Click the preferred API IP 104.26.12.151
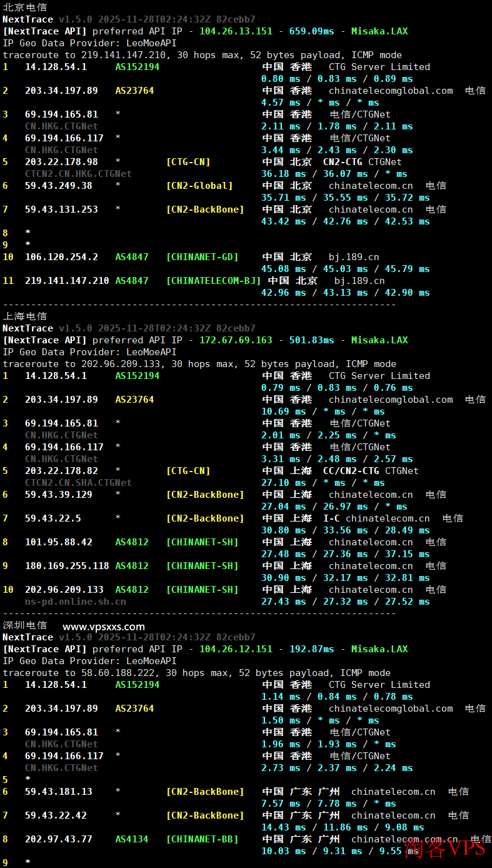The height and width of the screenshot is (868, 492). 236,649
